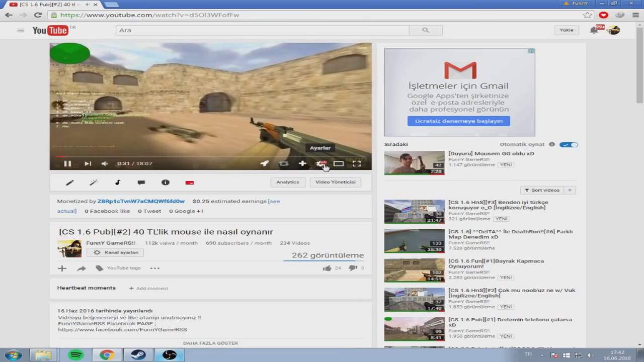This screenshot has width=644, height=362.
Task: Toggle the loop/repeat icon in the player
Action: (284, 163)
